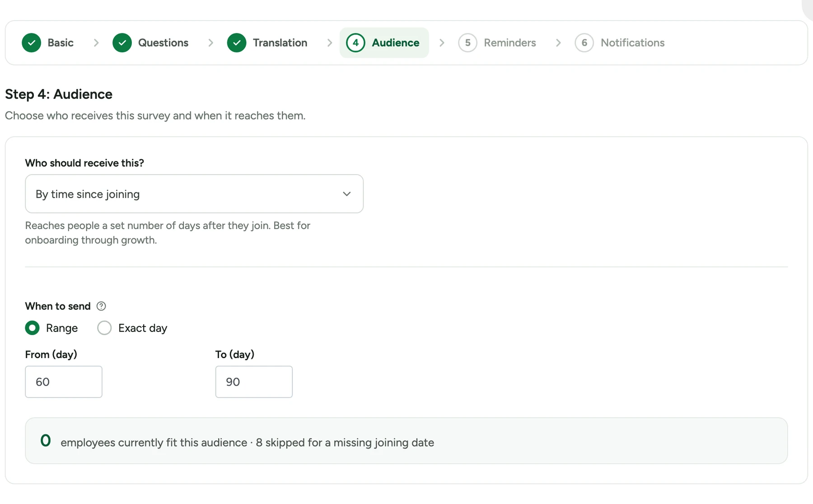Screen dimensions: 813x504
Task: Click the Who should receive this? label
Action: (84, 163)
